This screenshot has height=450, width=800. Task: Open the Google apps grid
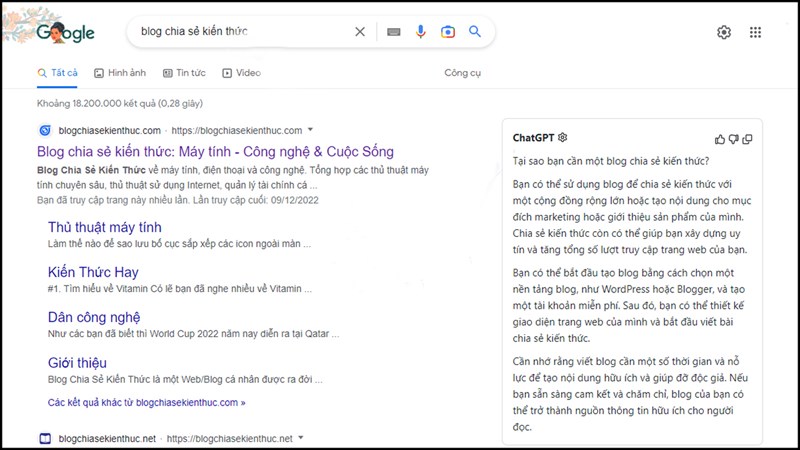(755, 32)
